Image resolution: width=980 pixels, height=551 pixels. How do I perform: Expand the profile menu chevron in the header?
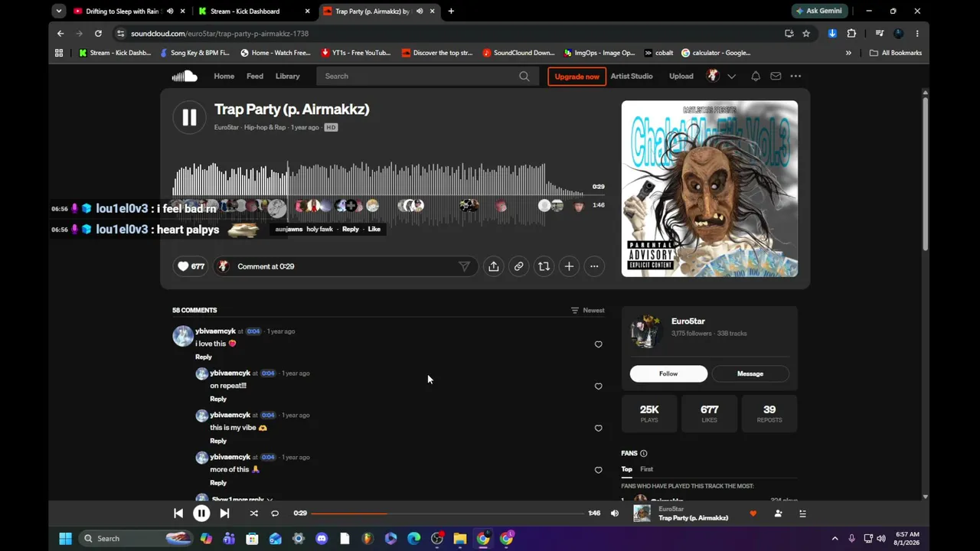tap(732, 76)
